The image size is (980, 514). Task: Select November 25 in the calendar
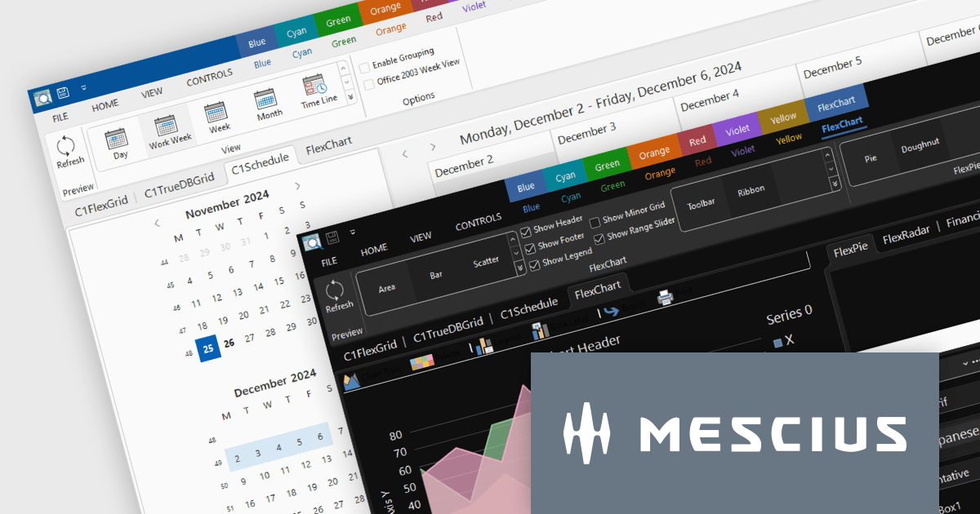pyautogui.click(x=208, y=348)
